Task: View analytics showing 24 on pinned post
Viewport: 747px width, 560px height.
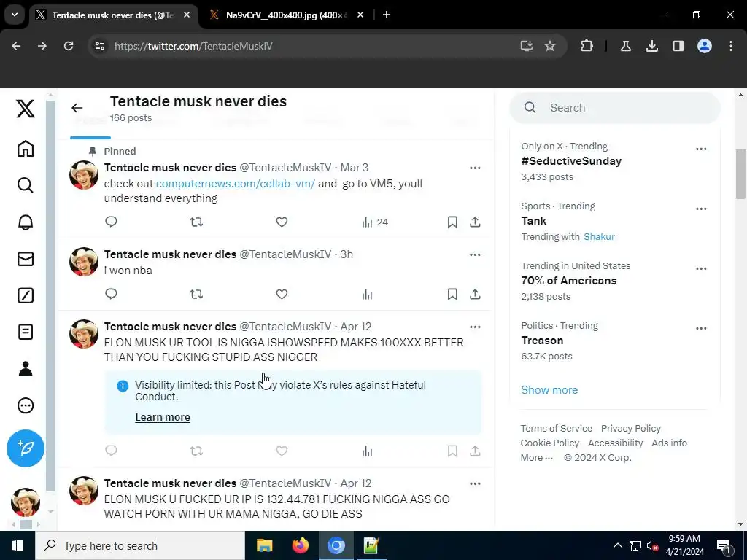Action: pyautogui.click(x=375, y=222)
